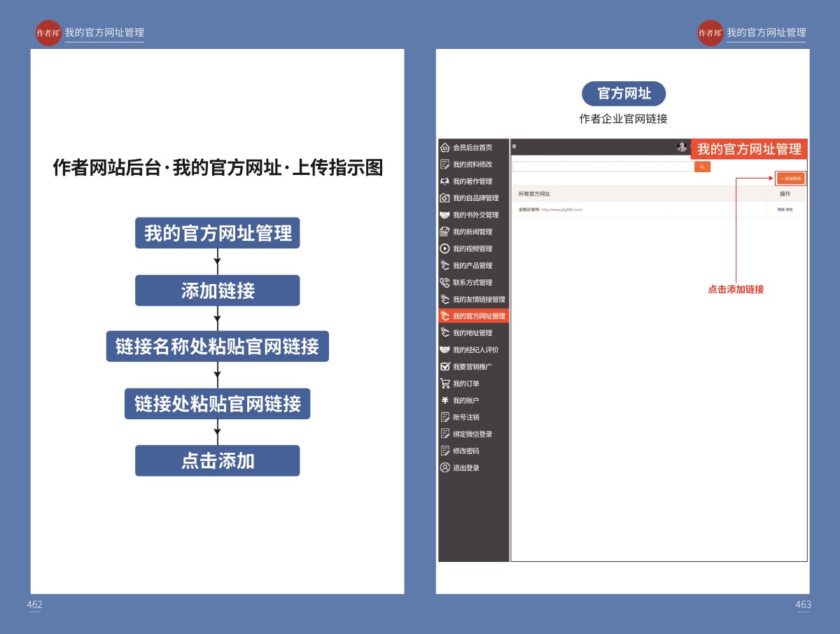This screenshot has width=840, height=634.
Task: Click the shopping cart icon for 我的订单
Action: coord(444,383)
